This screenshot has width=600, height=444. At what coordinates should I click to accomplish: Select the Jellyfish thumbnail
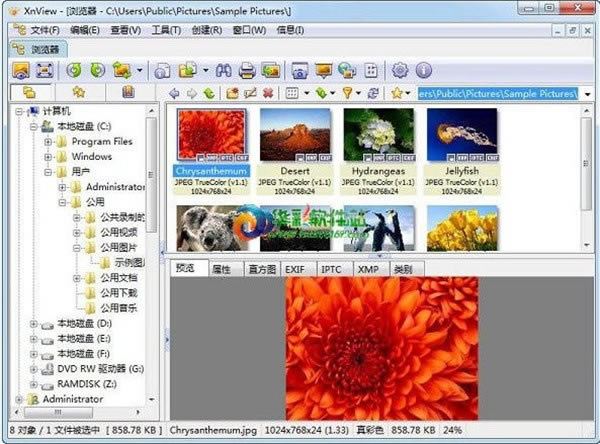(x=462, y=152)
